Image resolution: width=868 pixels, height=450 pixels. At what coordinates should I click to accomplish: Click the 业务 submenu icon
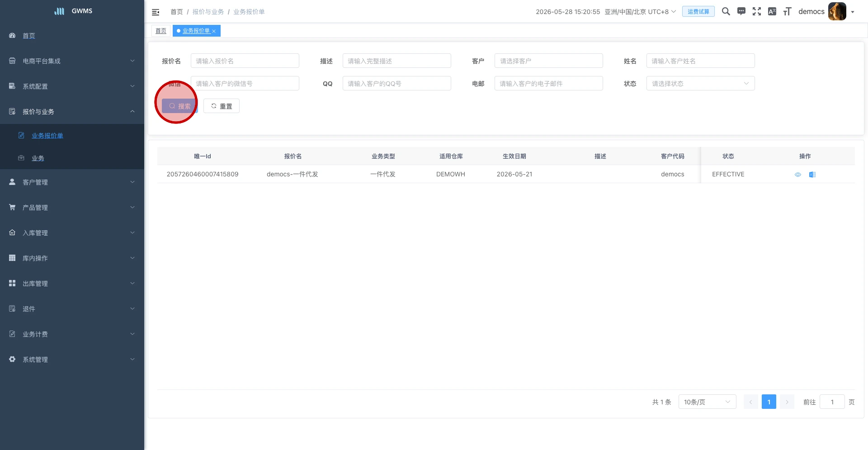click(21, 158)
